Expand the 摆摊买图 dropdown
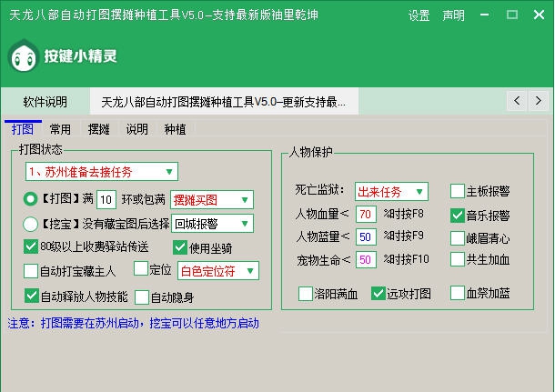Screen dimensions: 555x392 [212, 200]
